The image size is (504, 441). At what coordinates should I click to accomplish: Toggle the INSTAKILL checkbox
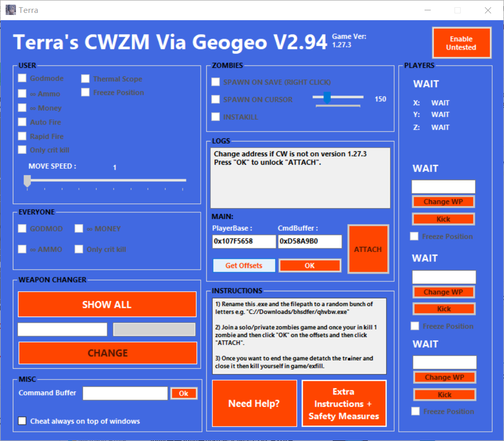216,117
